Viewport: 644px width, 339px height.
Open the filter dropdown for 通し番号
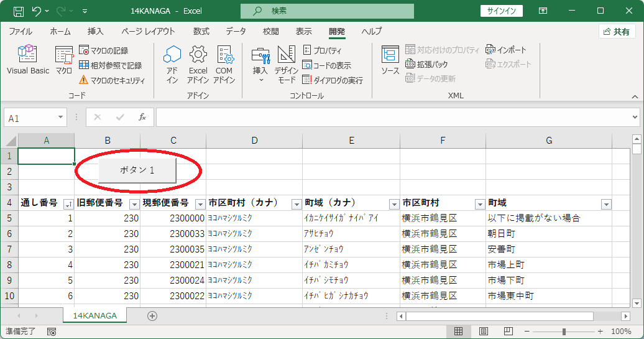point(68,204)
